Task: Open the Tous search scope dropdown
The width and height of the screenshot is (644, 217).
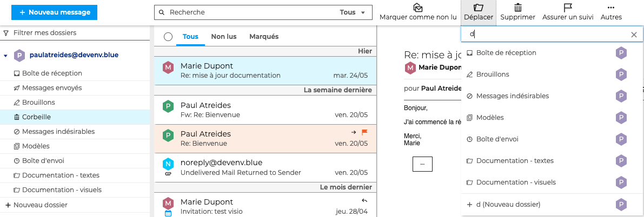Action: [353, 12]
